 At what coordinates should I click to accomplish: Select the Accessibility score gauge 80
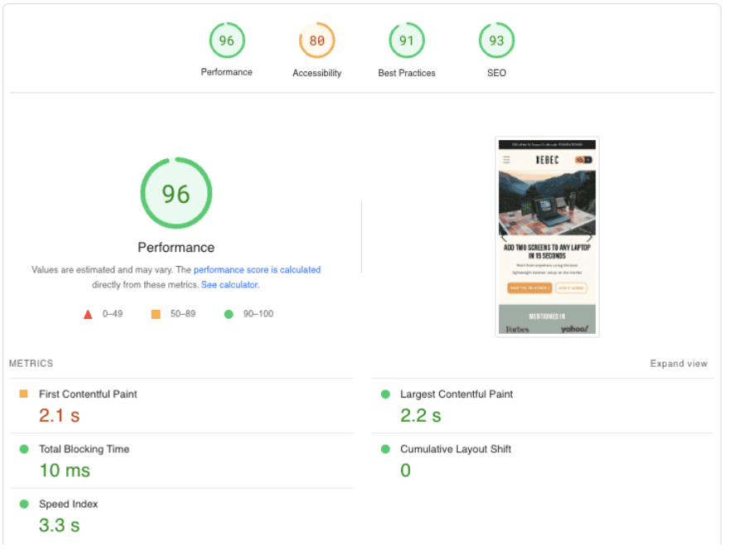[x=316, y=41]
